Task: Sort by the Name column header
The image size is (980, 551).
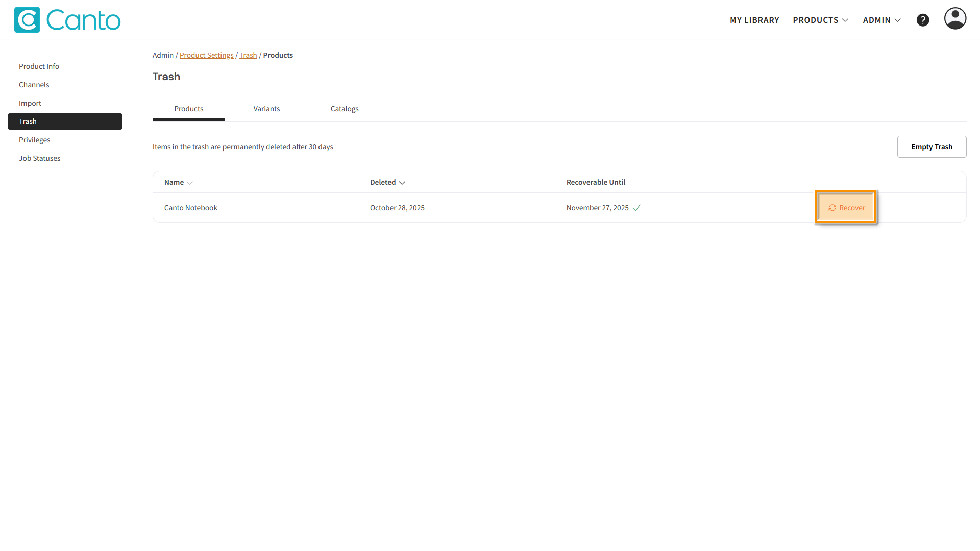Action: click(x=178, y=182)
